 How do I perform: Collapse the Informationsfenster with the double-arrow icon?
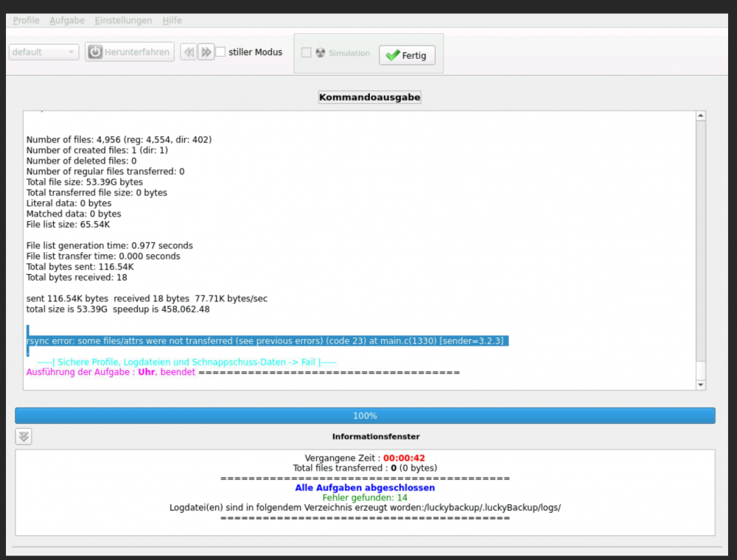tap(24, 436)
